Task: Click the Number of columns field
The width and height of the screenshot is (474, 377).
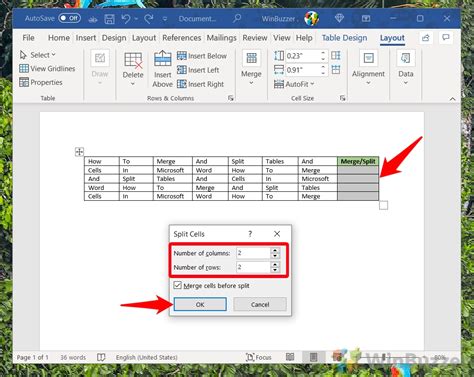Action: pyautogui.click(x=253, y=253)
